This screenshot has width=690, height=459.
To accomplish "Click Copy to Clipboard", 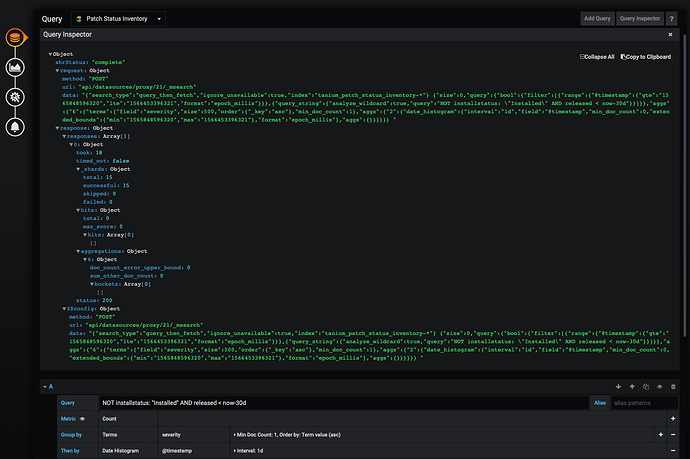I will point(646,57).
